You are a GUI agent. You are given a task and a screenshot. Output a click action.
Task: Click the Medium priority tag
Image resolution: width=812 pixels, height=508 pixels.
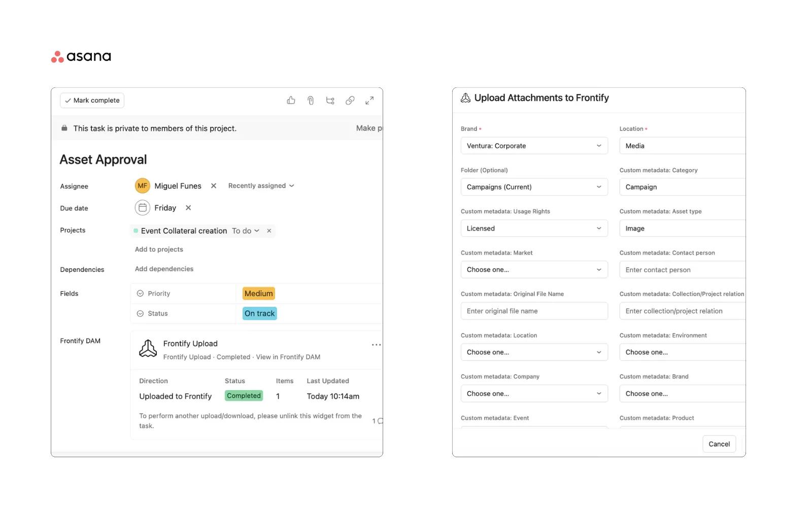click(x=258, y=294)
